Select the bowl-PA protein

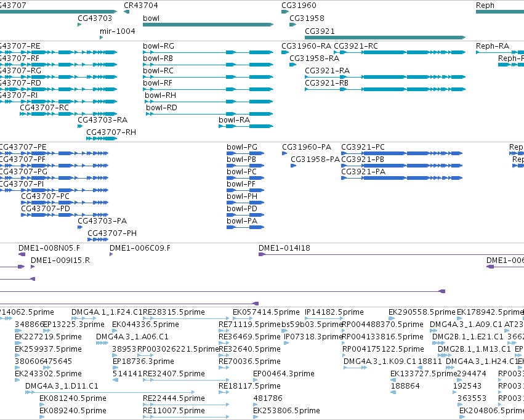245,227
